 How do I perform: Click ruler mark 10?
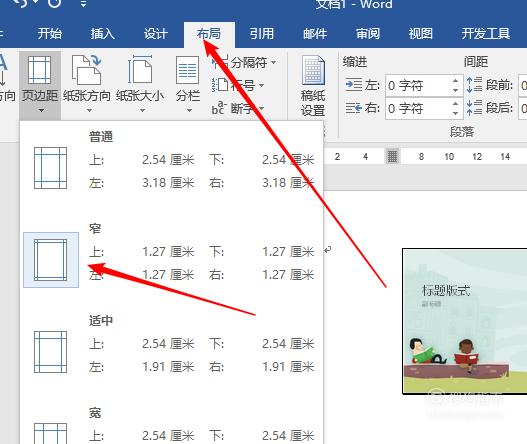click(449, 157)
